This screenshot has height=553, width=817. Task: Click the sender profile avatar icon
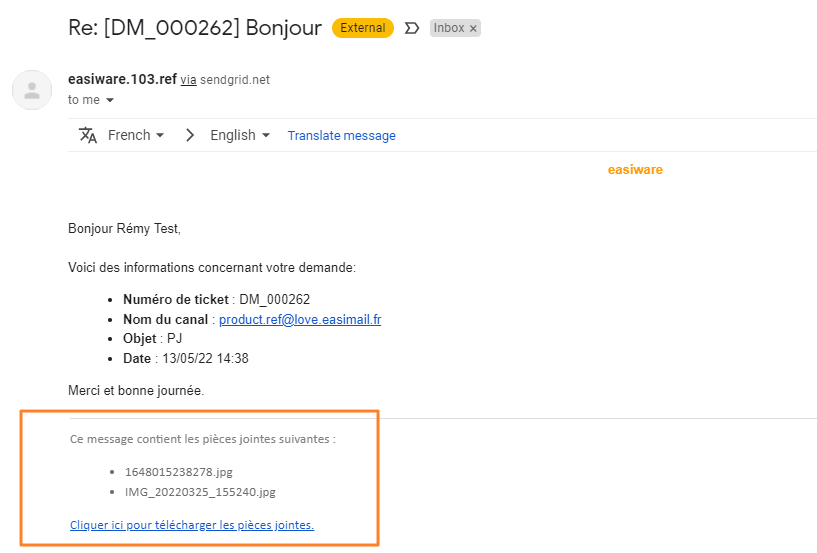tap(32, 90)
